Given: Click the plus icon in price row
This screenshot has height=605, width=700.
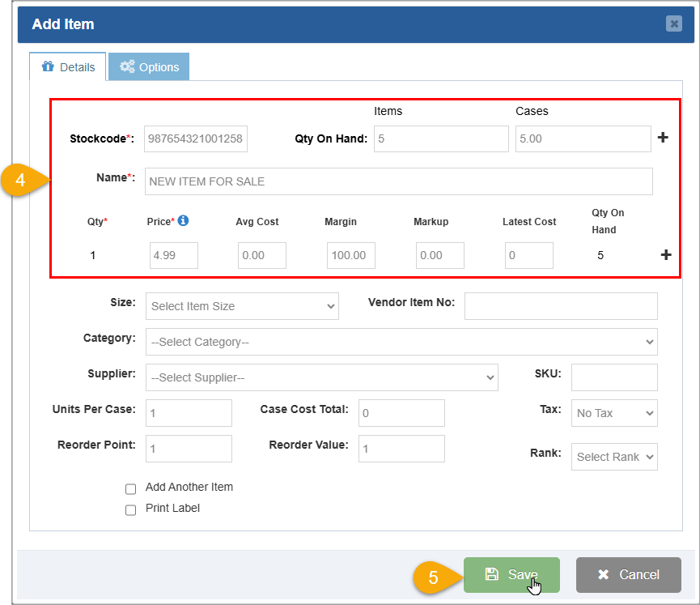Looking at the screenshot, I should pyautogui.click(x=666, y=255).
